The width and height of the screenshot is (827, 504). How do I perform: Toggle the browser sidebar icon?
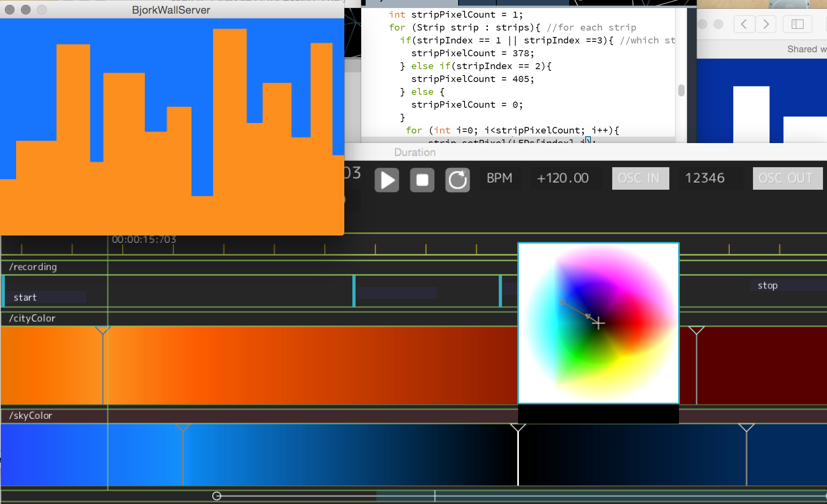click(x=797, y=24)
